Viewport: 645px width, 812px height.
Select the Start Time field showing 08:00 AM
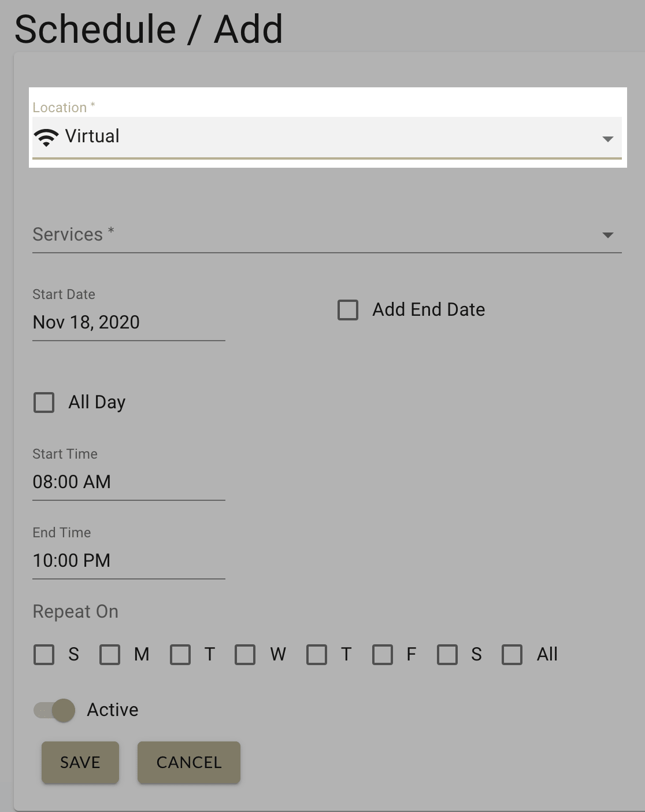click(x=71, y=482)
